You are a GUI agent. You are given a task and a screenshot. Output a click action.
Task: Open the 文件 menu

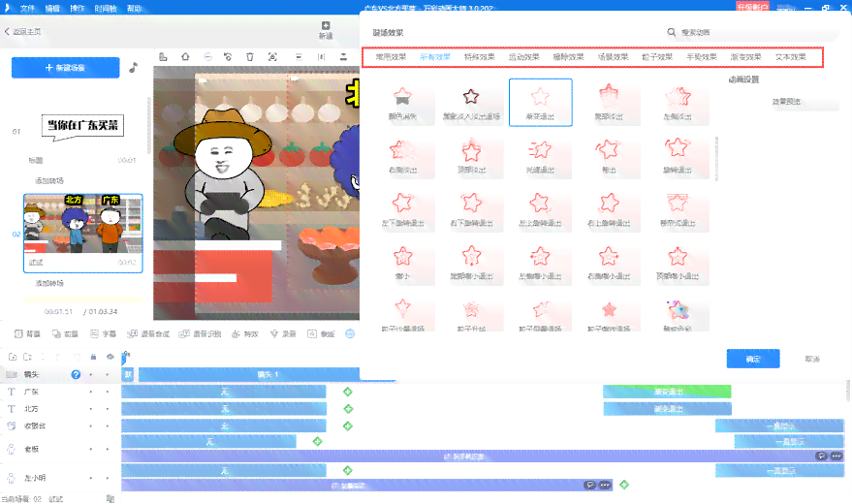pos(27,8)
